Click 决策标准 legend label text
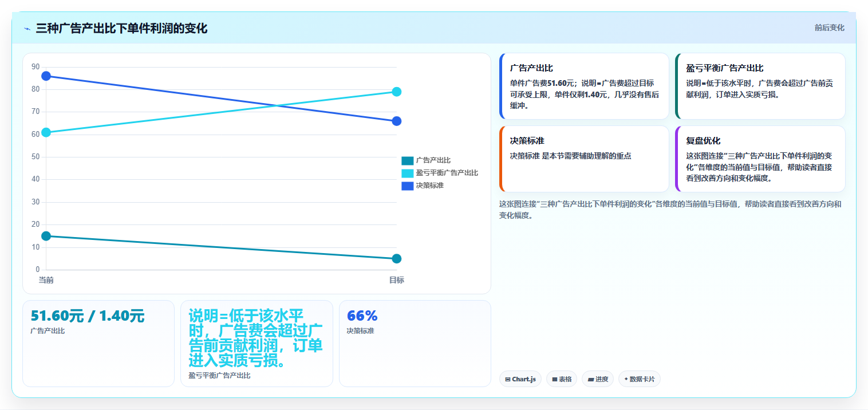 click(430, 186)
